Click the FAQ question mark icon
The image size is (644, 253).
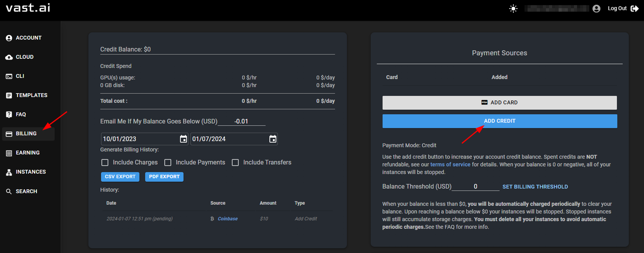tap(9, 114)
